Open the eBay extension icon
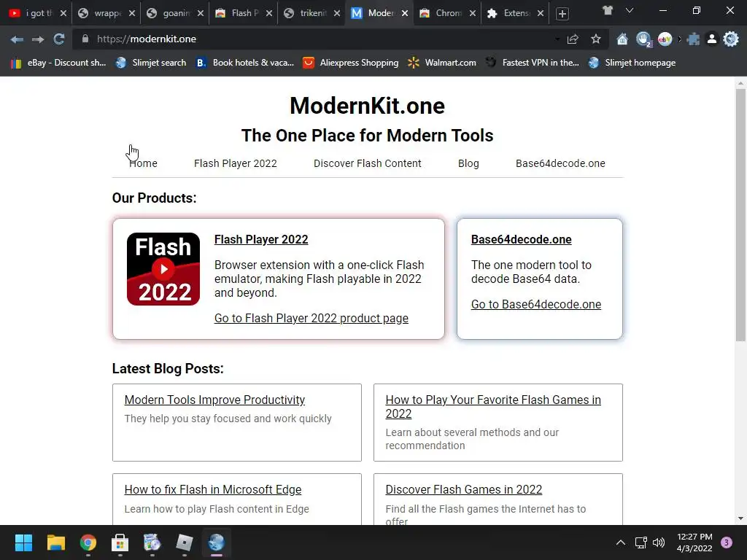Viewport: 747px width, 560px height. pyautogui.click(x=665, y=39)
